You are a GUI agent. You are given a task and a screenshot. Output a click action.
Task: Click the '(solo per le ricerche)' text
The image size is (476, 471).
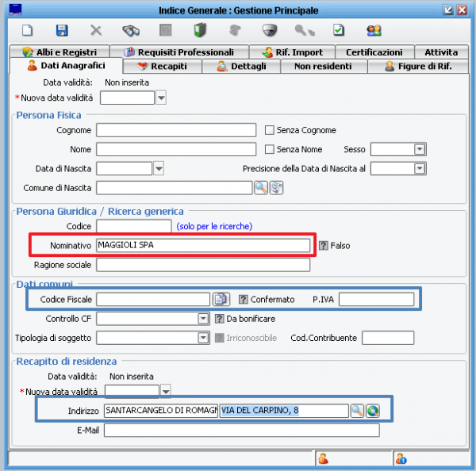pyautogui.click(x=214, y=227)
